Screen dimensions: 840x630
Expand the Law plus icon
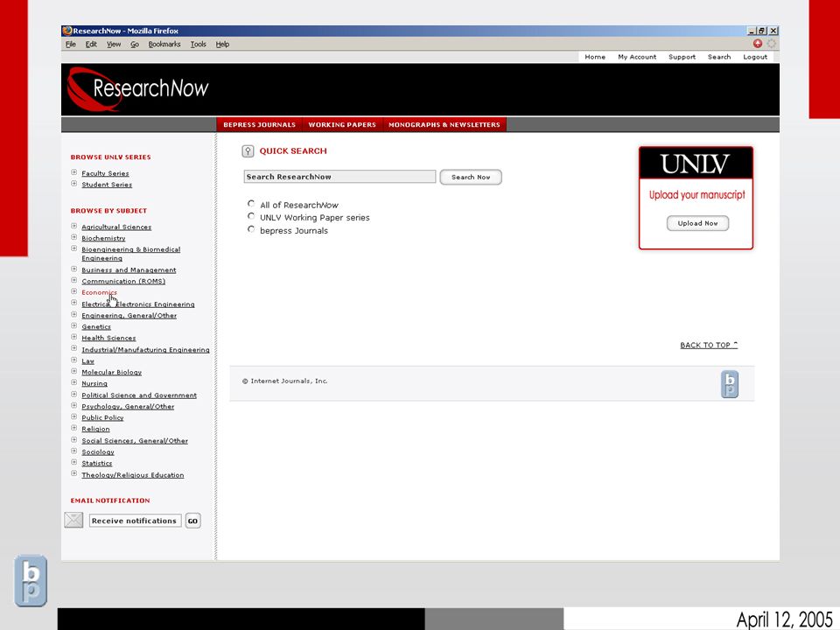tap(73, 360)
